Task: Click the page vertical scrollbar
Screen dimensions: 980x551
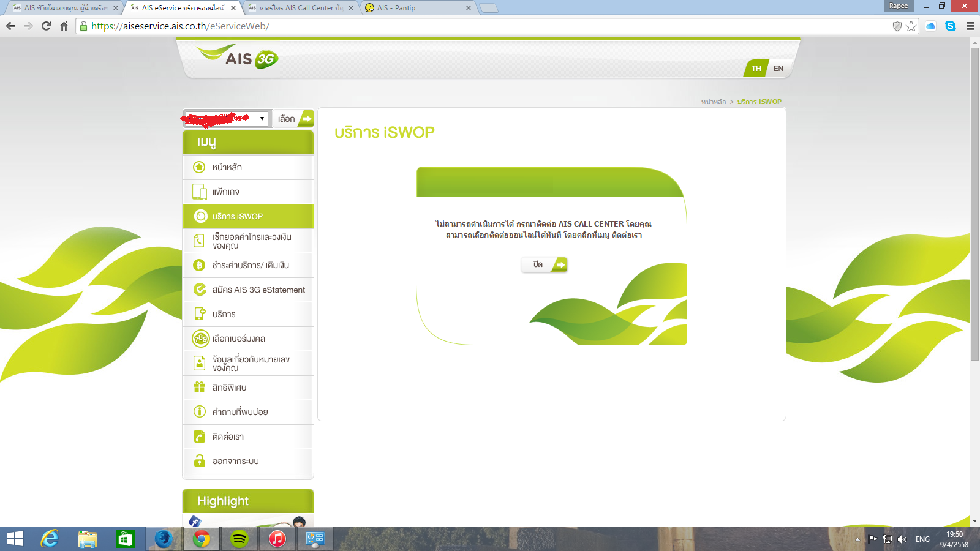Action: (x=974, y=204)
